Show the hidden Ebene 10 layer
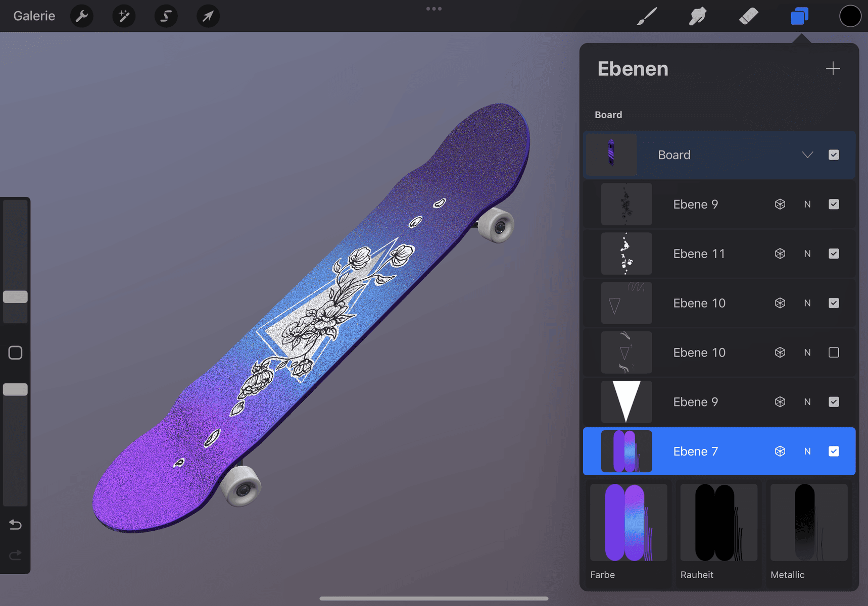The width and height of the screenshot is (868, 606). 834,352
